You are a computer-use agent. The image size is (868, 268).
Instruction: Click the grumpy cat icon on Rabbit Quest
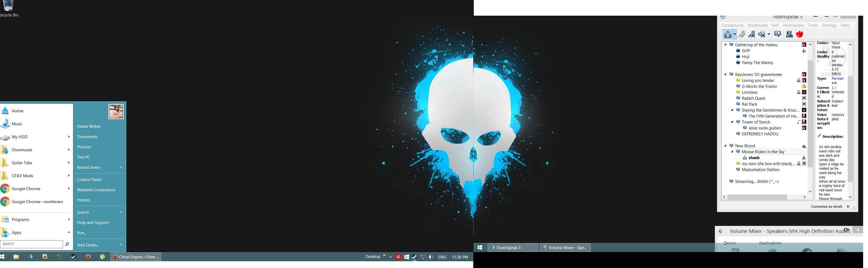coord(804,99)
